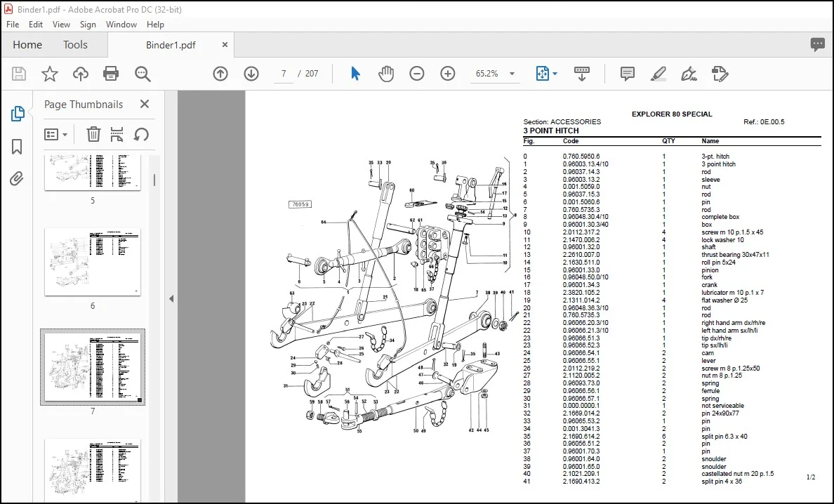834x504 pixels.
Task: Open the sign document pen tool
Action: [689, 74]
